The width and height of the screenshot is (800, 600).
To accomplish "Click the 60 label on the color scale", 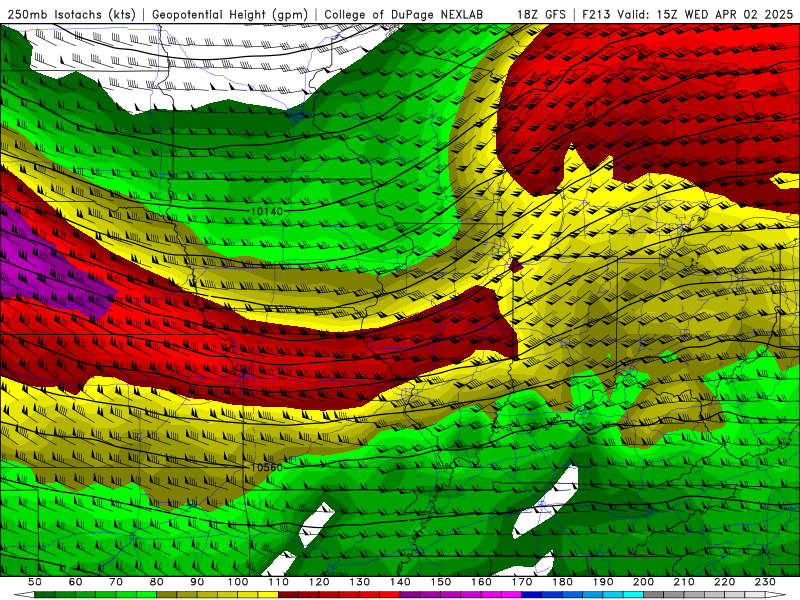I will [76, 582].
